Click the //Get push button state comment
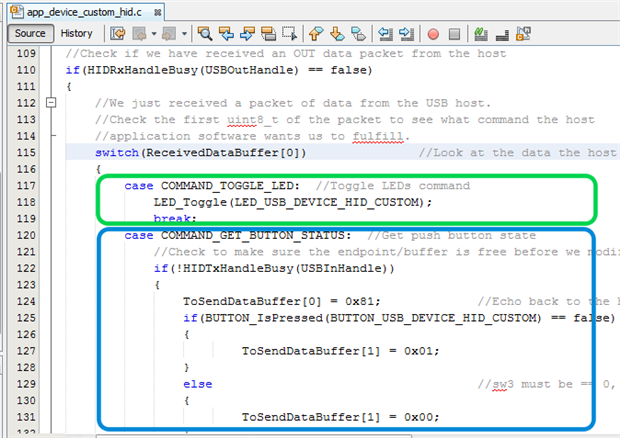The height and width of the screenshot is (438, 620). tap(452, 236)
